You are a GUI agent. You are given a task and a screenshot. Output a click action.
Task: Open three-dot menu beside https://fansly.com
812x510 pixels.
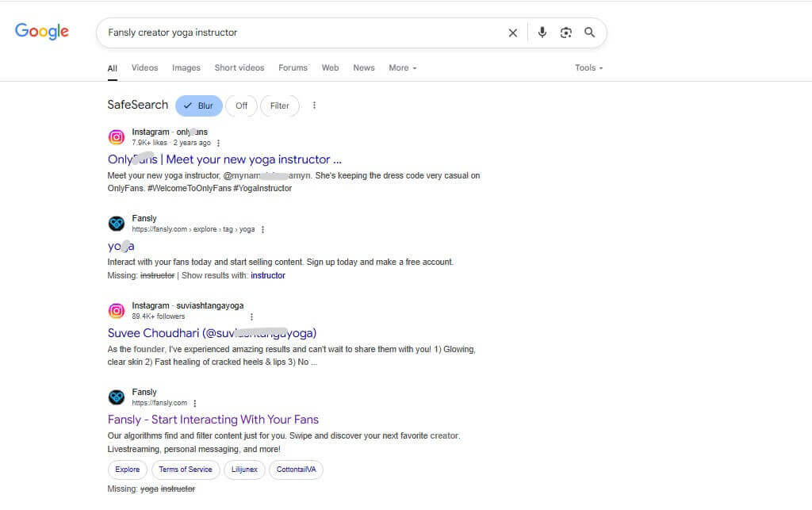195,403
